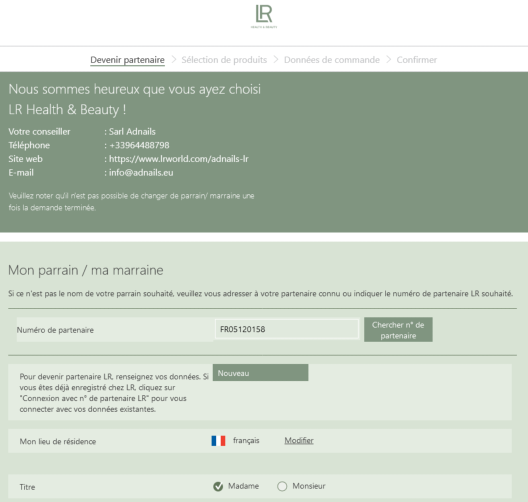
Task: Click the Numéro de partenaire label
Action: point(55,330)
